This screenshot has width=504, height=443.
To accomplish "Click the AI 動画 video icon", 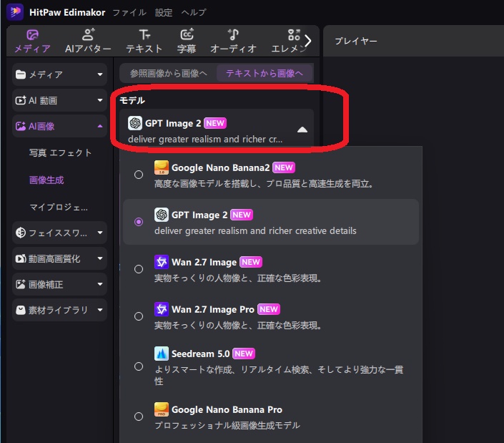I will pos(21,100).
